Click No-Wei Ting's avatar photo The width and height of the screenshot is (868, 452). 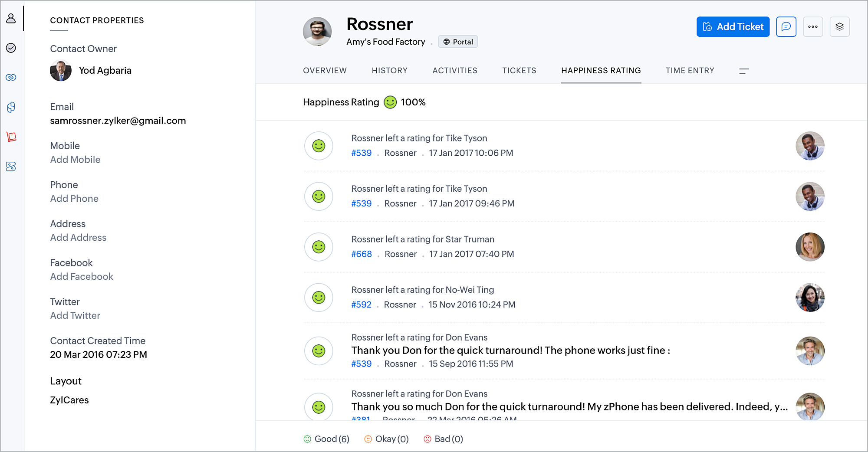click(x=810, y=298)
